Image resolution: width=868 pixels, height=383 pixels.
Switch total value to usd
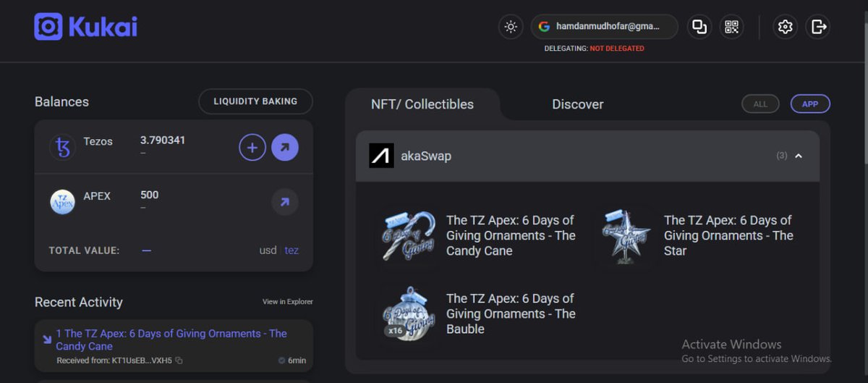point(268,251)
